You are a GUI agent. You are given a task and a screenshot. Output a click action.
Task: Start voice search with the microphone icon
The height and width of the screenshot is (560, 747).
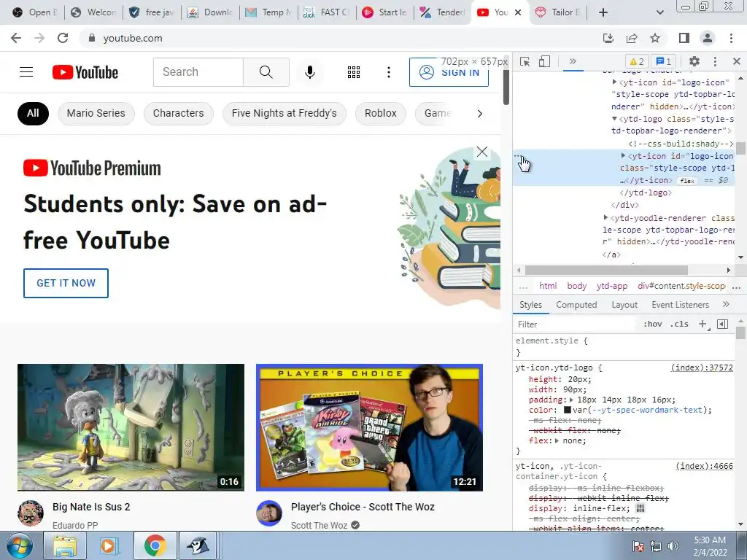tap(309, 72)
